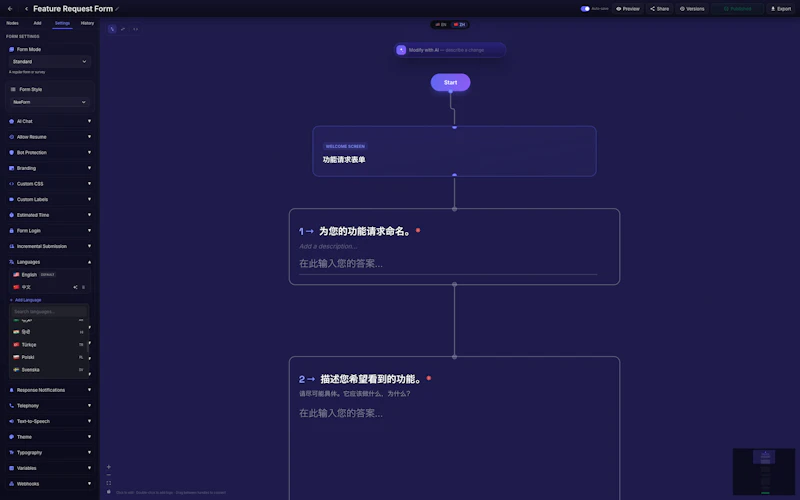Zoom out on the canvas
This screenshot has height=500, width=800.
(108, 475)
